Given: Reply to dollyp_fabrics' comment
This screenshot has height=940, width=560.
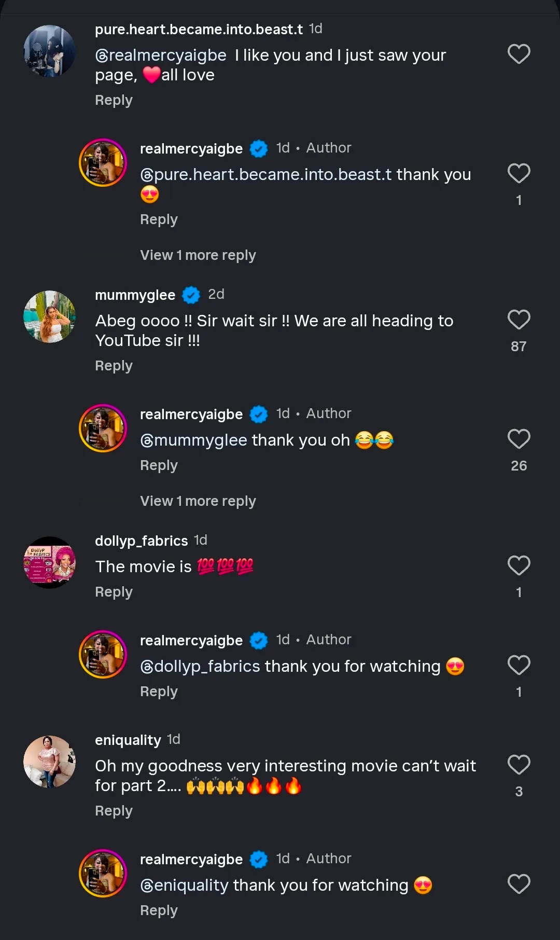Looking at the screenshot, I should click(114, 592).
